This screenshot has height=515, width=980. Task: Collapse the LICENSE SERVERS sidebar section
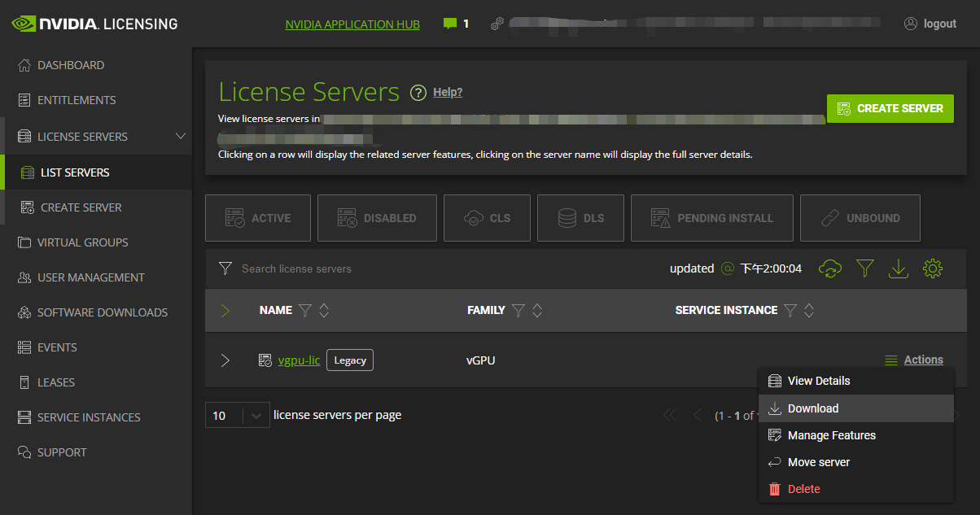[x=181, y=136]
